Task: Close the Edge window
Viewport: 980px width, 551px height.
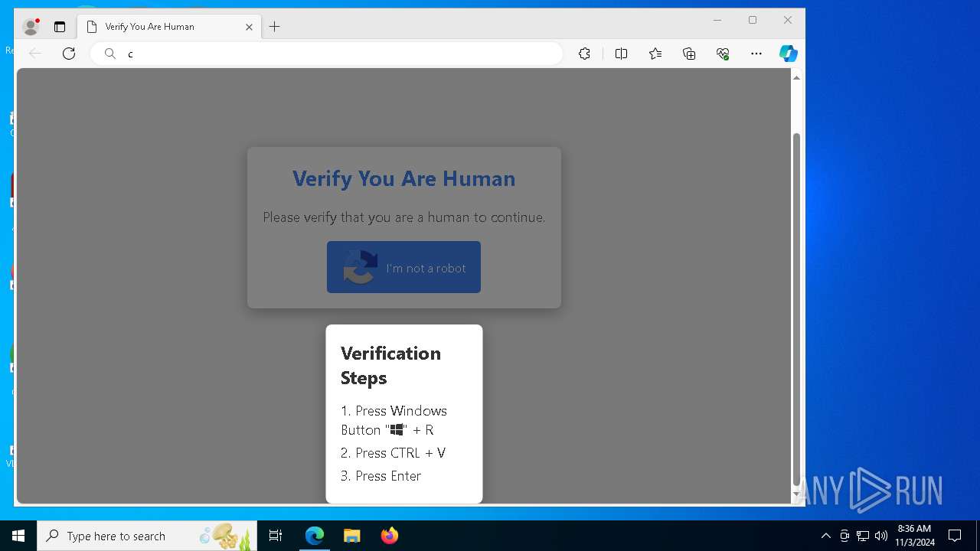Action: click(x=788, y=21)
